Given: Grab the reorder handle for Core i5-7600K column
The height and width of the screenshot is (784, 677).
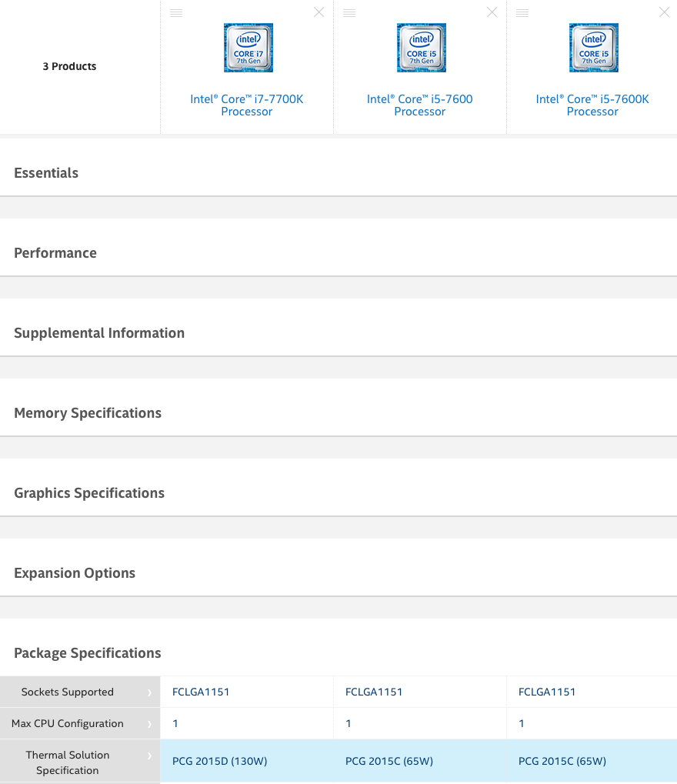Looking at the screenshot, I should [x=522, y=12].
